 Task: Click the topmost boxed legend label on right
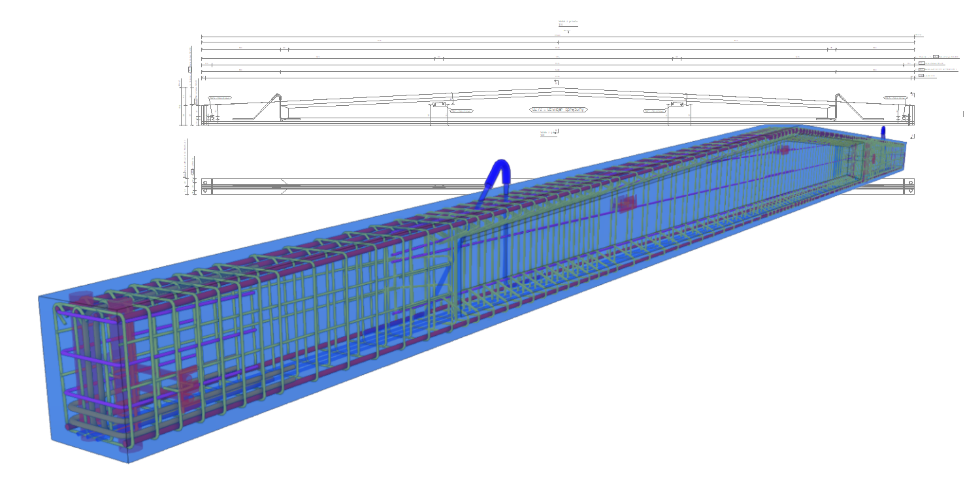tap(936, 57)
